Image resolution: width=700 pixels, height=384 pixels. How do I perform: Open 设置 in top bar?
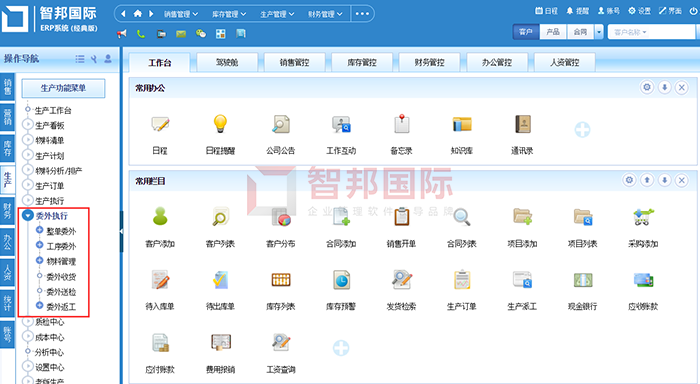639,11
